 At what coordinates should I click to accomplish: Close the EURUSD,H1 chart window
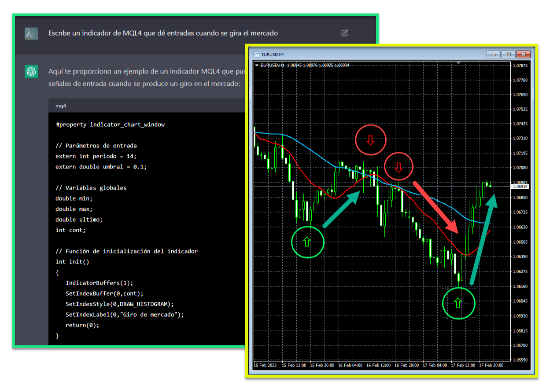tap(523, 54)
